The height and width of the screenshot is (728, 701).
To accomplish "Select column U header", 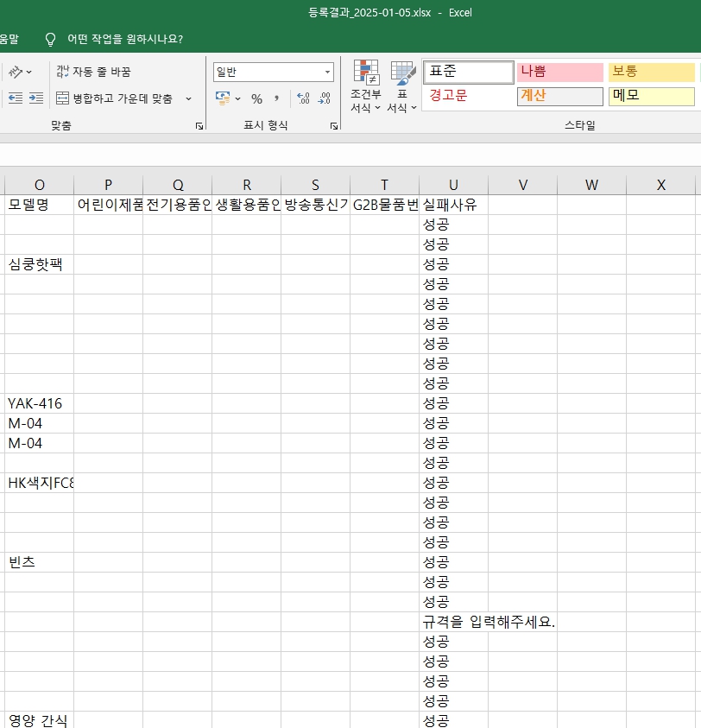I will click(x=453, y=185).
